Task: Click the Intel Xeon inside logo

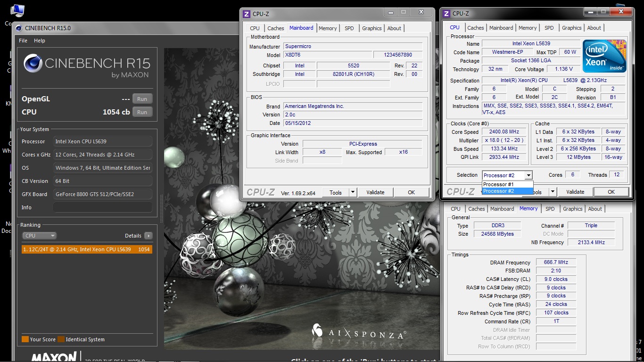Action: click(604, 56)
